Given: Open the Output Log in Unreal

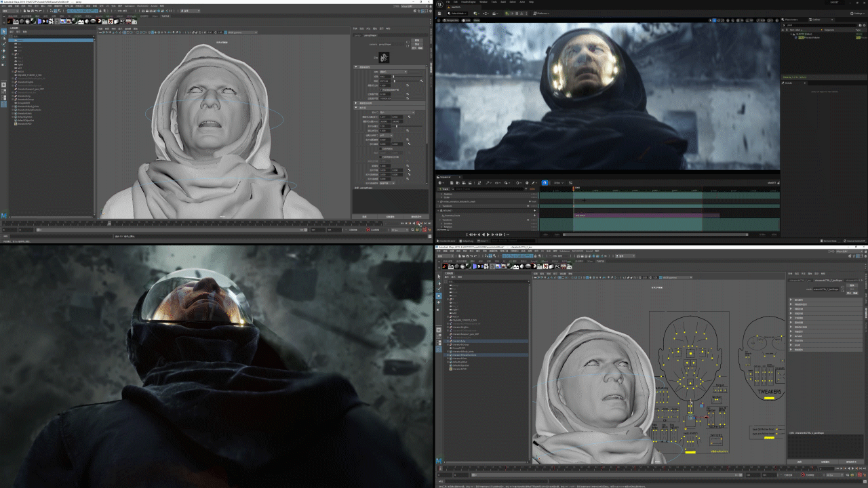Looking at the screenshot, I should pos(467,241).
